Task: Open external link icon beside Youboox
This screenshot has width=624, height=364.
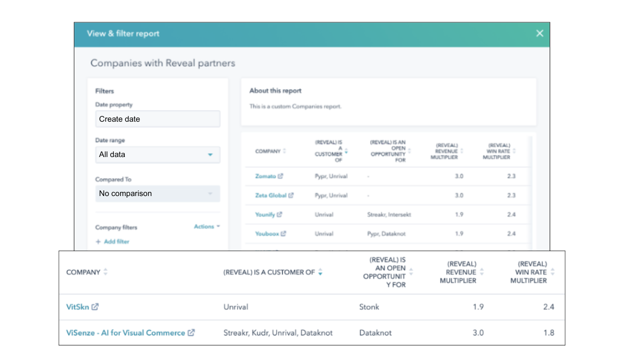Action: (x=283, y=234)
